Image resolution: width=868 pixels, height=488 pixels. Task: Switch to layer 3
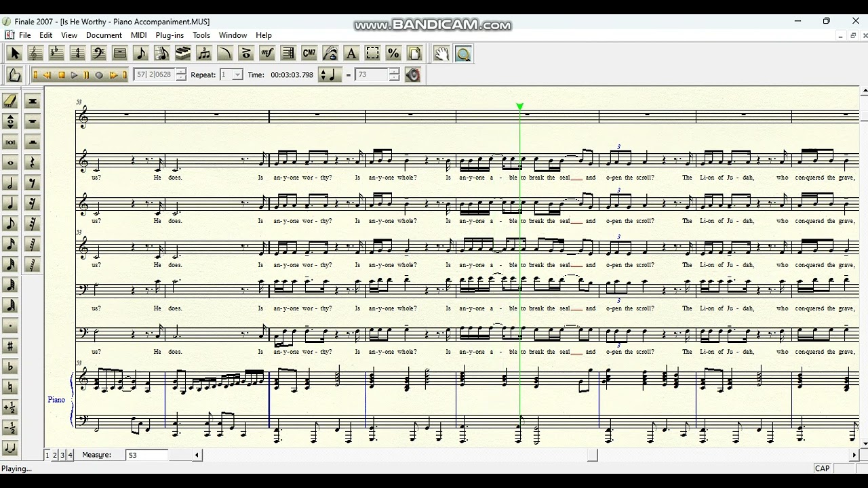(62, 455)
